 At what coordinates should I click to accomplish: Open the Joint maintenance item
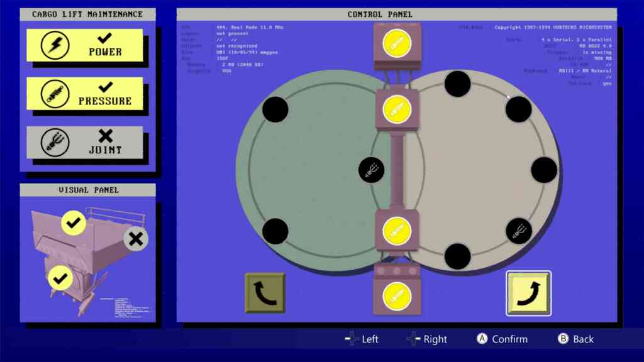pos(85,142)
